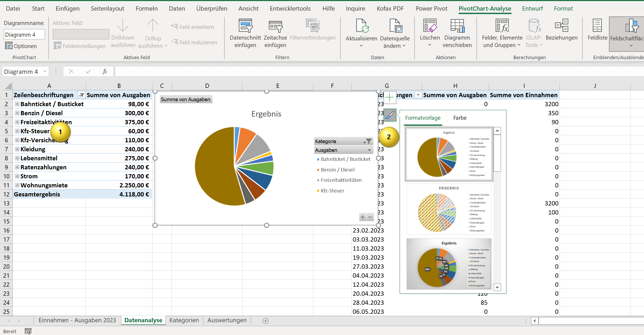
Task: Click legend entry Bahnticket / Busticket
Action: point(344,159)
